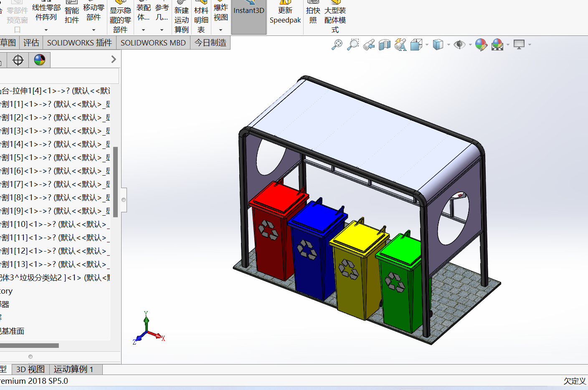Click 线性零部件阵列 command
The height and width of the screenshot is (390, 588).
click(46, 12)
